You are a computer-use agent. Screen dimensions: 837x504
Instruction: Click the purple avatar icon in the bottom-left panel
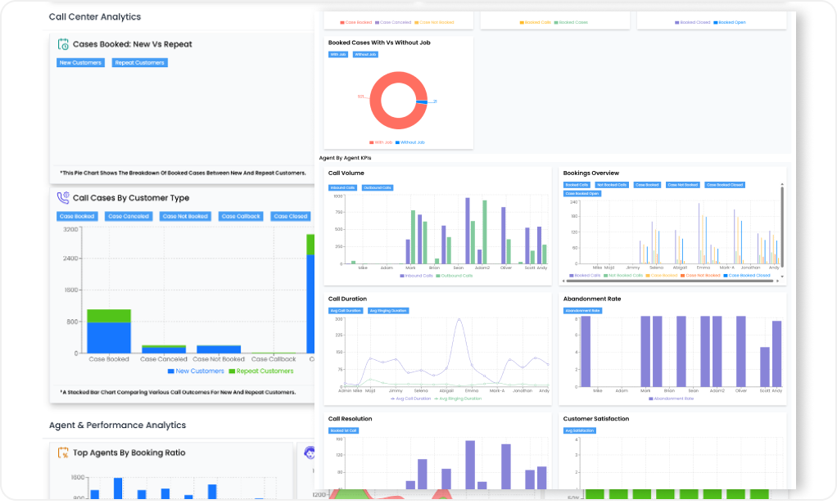click(x=309, y=451)
